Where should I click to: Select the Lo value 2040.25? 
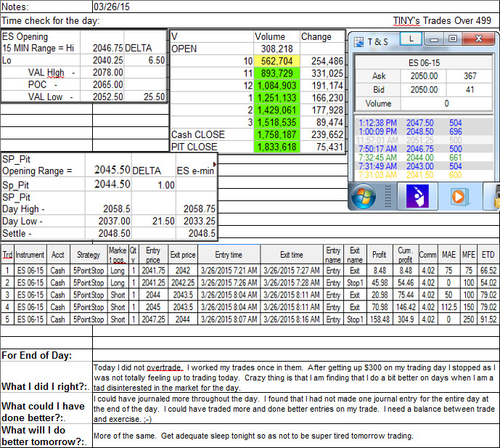point(108,60)
